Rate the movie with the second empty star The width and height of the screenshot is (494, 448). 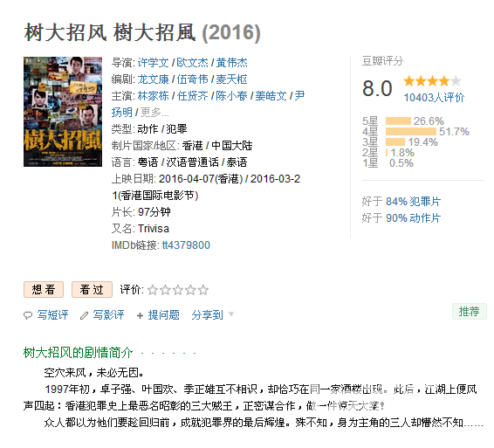click(165, 290)
